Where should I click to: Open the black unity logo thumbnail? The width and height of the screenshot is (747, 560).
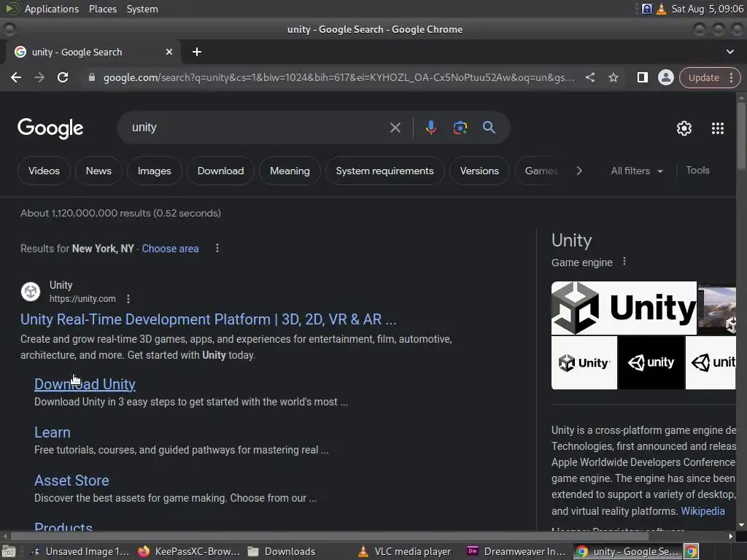click(x=651, y=363)
